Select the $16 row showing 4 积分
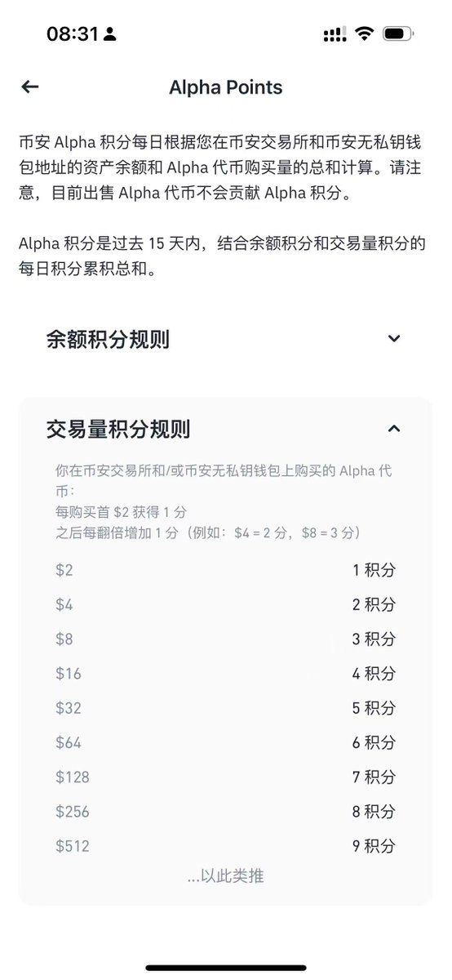This screenshot has width=452, height=980. [225, 674]
